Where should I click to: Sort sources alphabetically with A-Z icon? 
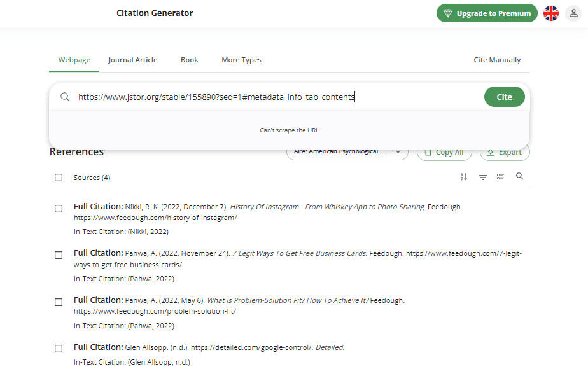463,177
